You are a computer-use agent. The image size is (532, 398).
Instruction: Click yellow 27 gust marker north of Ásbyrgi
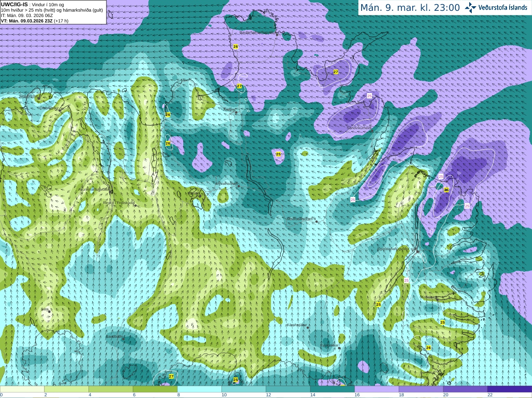point(239,86)
